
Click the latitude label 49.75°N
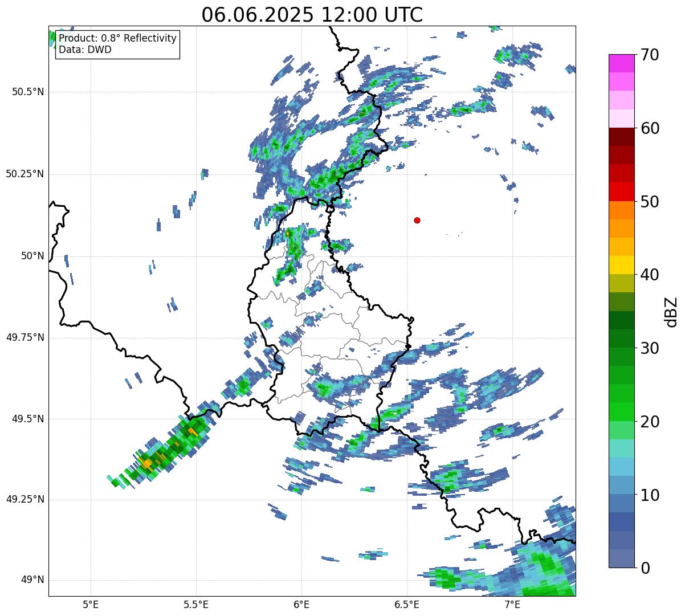pyautogui.click(x=25, y=337)
